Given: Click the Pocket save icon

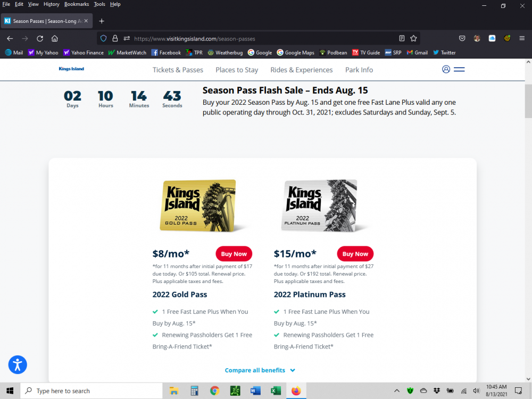Looking at the screenshot, I should [x=462, y=38].
